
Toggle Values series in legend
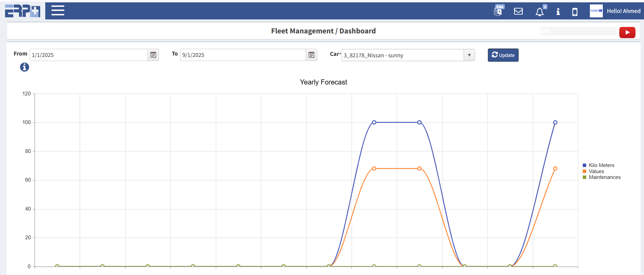coord(596,171)
